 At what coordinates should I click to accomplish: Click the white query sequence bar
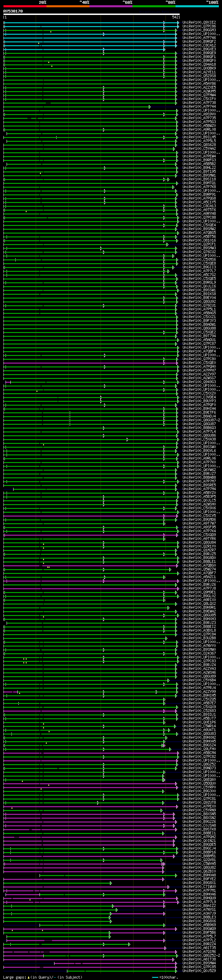coord(92,15)
